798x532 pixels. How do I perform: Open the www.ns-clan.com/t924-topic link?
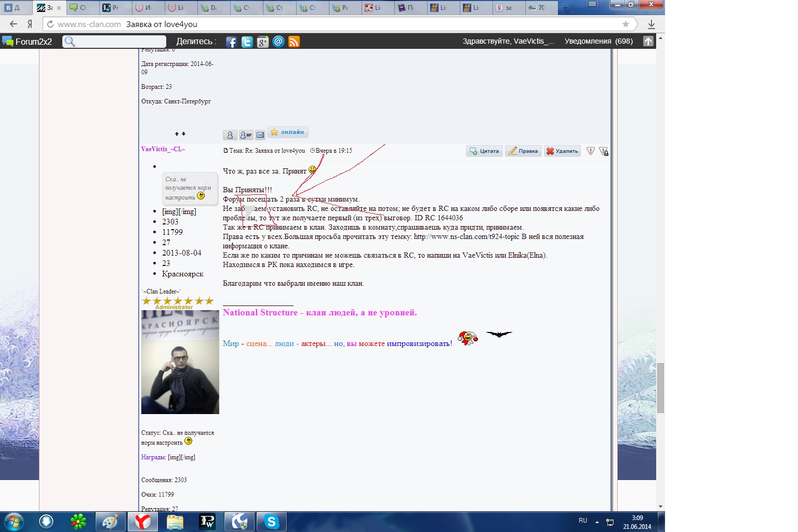(x=467, y=236)
